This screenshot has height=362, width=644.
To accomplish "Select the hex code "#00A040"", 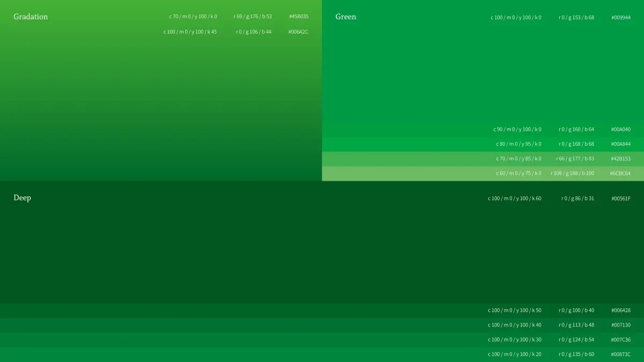I will point(621,129).
